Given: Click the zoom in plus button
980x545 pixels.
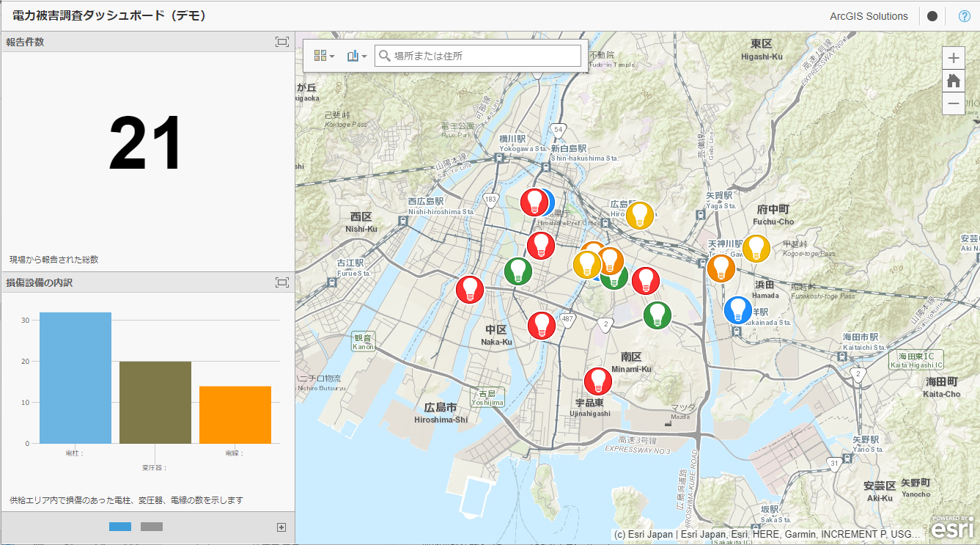Looking at the screenshot, I should (953, 58).
